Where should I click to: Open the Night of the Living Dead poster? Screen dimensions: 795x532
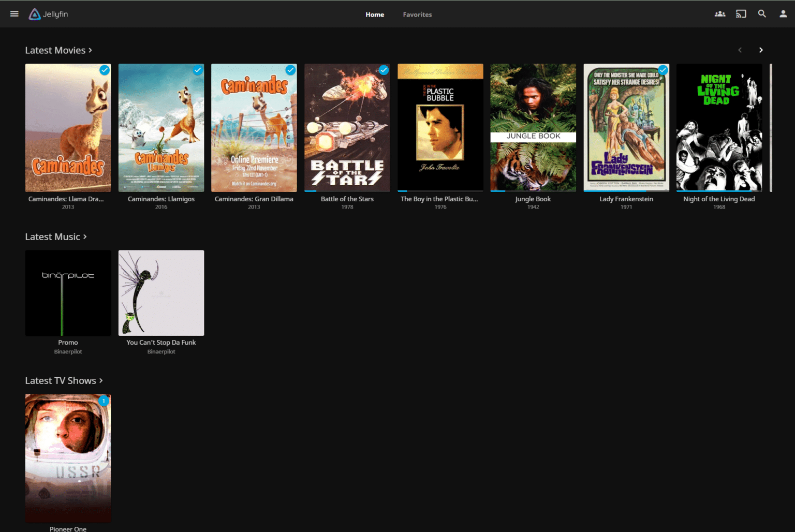pos(719,128)
